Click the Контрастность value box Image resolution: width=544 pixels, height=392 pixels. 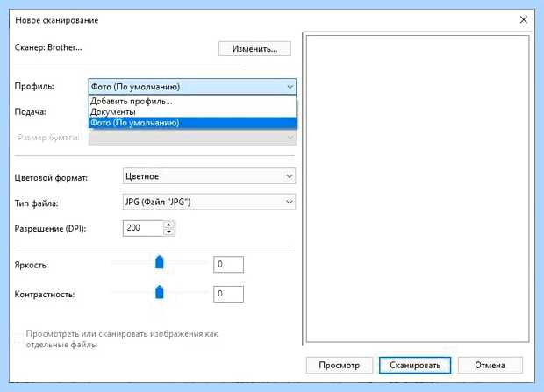coord(228,294)
